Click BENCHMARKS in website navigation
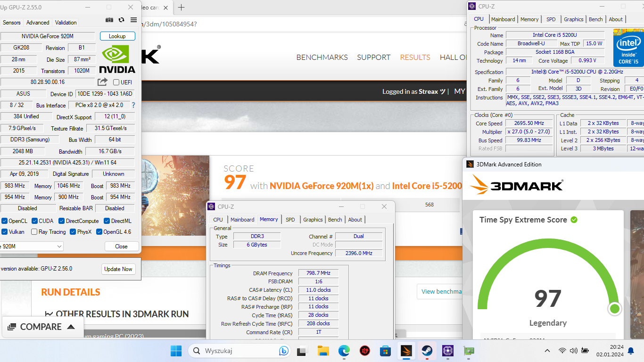The width and height of the screenshot is (644, 362). point(322,57)
